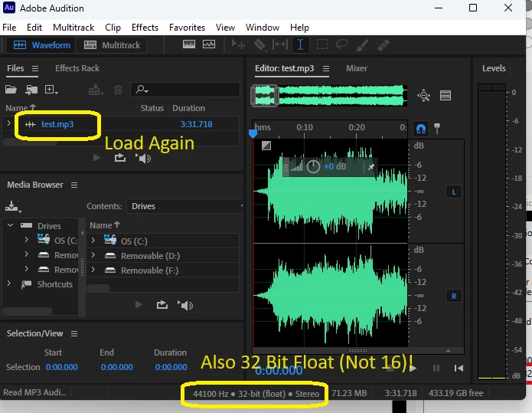Play preview in Media Browser
532x413 pixels.
click(139, 305)
